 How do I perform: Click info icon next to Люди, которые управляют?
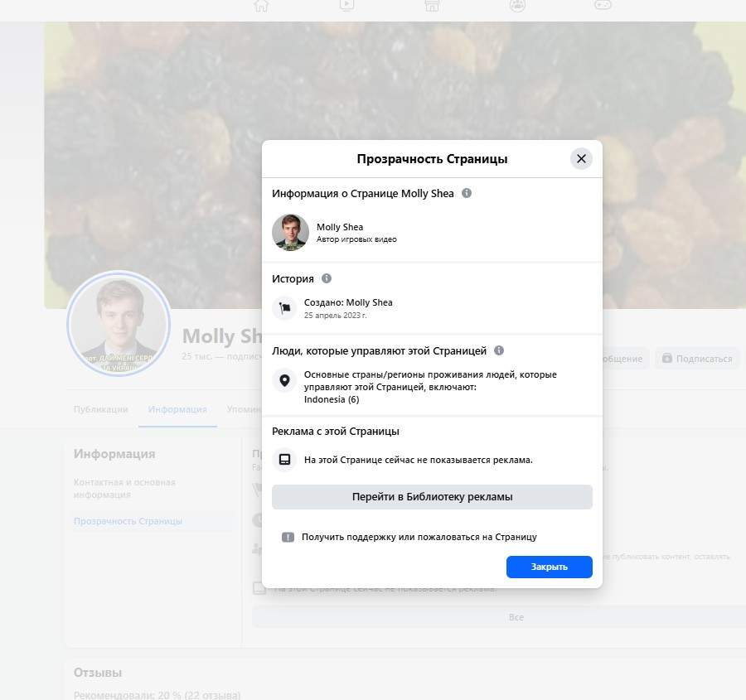point(499,350)
